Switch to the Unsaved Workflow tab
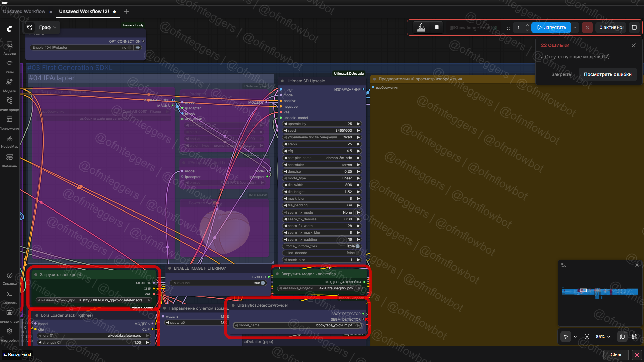This screenshot has height=362, width=644. 24,11
